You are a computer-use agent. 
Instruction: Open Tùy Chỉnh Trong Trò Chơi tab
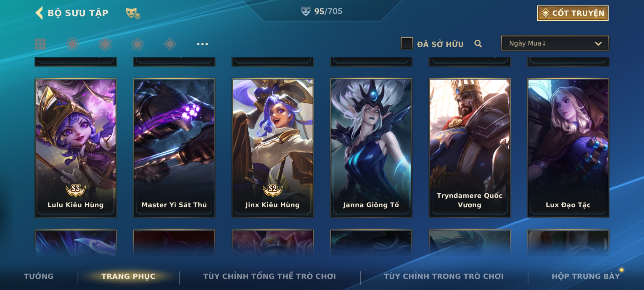(x=444, y=276)
